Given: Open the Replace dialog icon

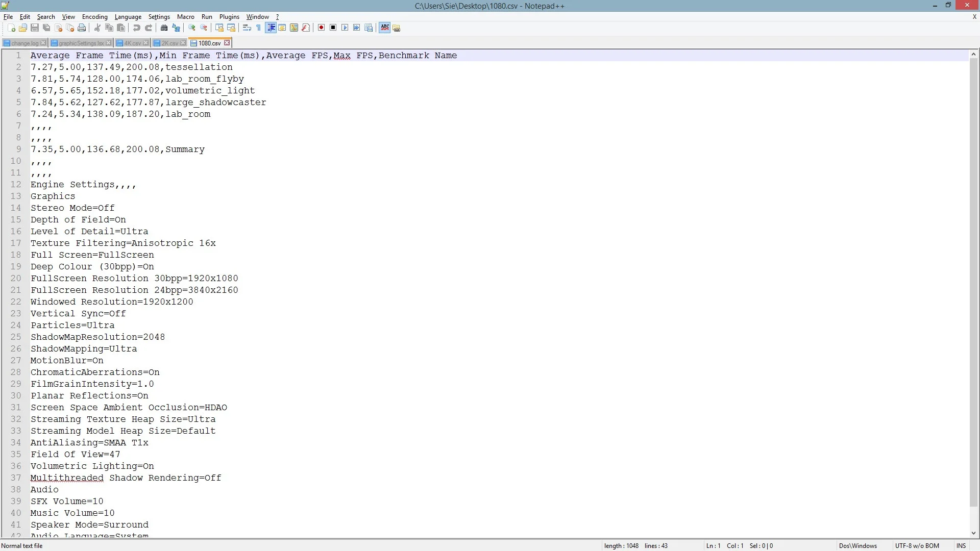Looking at the screenshot, I should 176,28.
